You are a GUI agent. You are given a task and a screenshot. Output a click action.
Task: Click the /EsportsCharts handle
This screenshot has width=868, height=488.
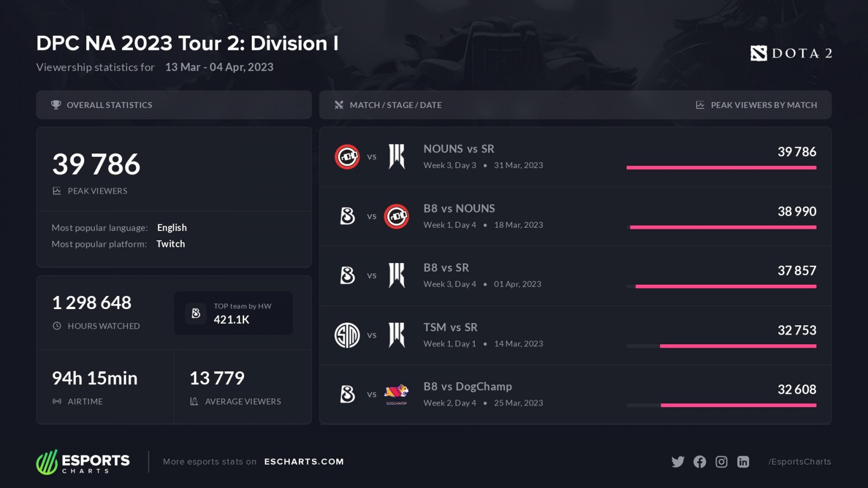pos(800,461)
